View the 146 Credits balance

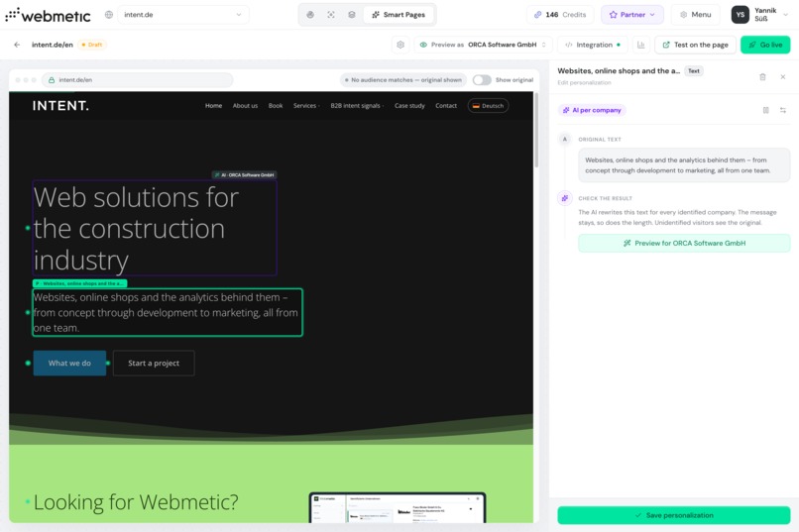[x=560, y=15]
